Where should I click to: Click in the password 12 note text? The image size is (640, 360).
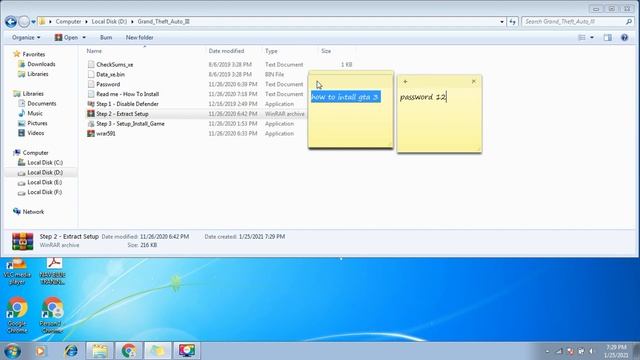pyautogui.click(x=423, y=97)
